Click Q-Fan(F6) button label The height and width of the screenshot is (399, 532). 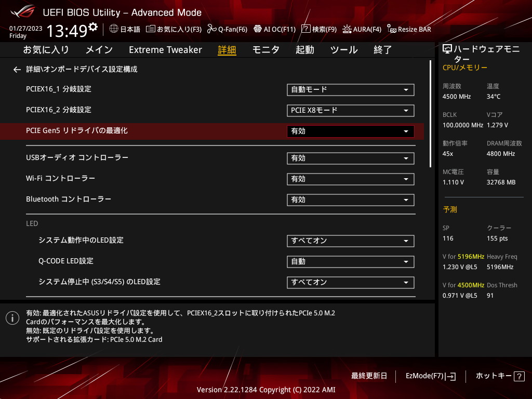tap(233, 29)
